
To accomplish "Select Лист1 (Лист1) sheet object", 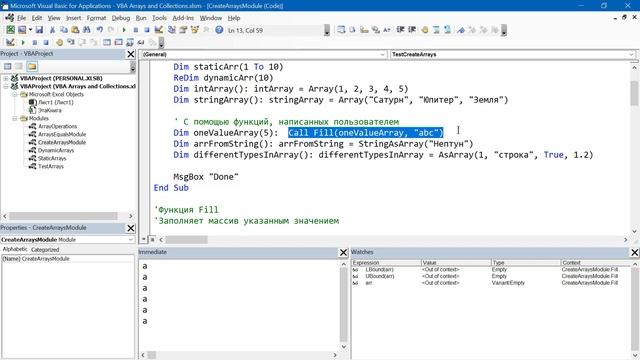I will click(56, 102).
